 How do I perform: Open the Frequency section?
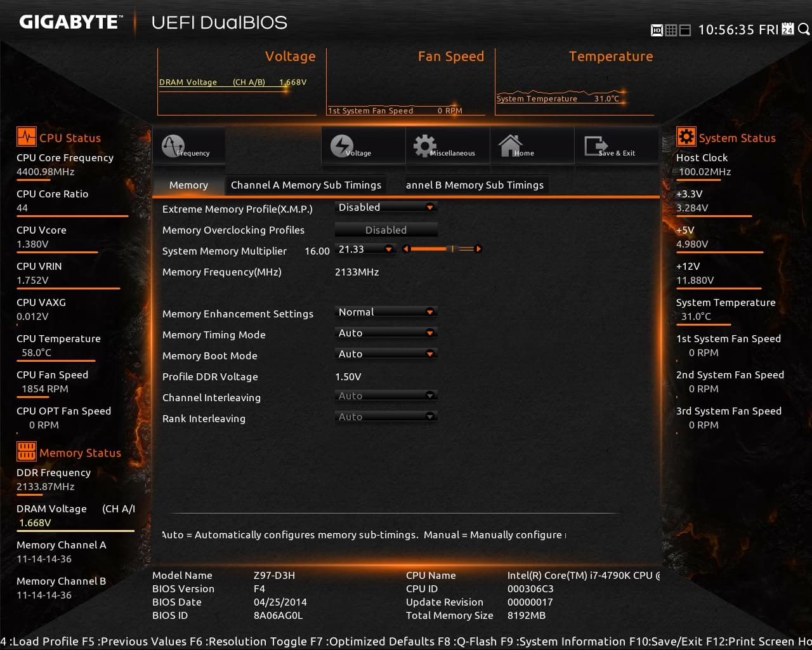click(188, 147)
